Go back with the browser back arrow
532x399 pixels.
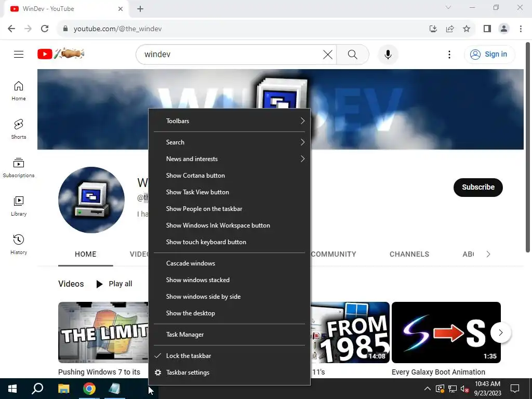point(11,29)
